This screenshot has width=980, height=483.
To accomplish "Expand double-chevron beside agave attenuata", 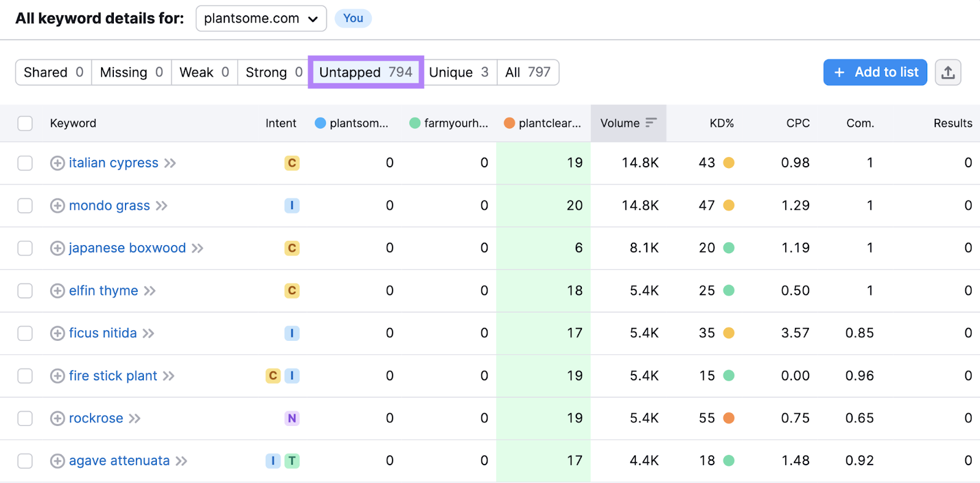I will coord(181,461).
